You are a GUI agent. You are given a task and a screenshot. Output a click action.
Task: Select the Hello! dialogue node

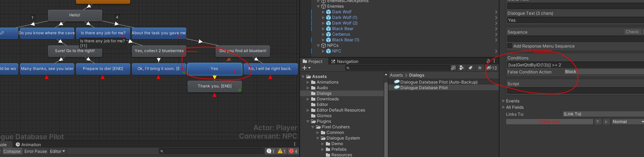(75, 15)
